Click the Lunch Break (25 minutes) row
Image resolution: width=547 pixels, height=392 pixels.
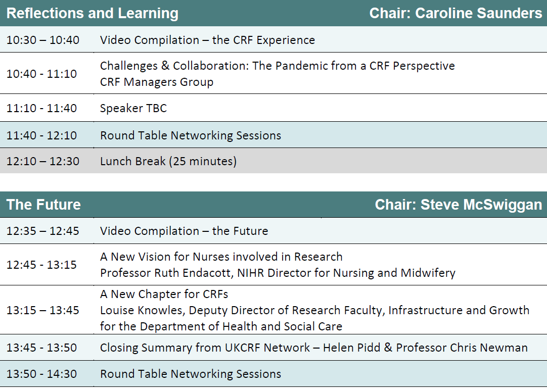[273, 161]
